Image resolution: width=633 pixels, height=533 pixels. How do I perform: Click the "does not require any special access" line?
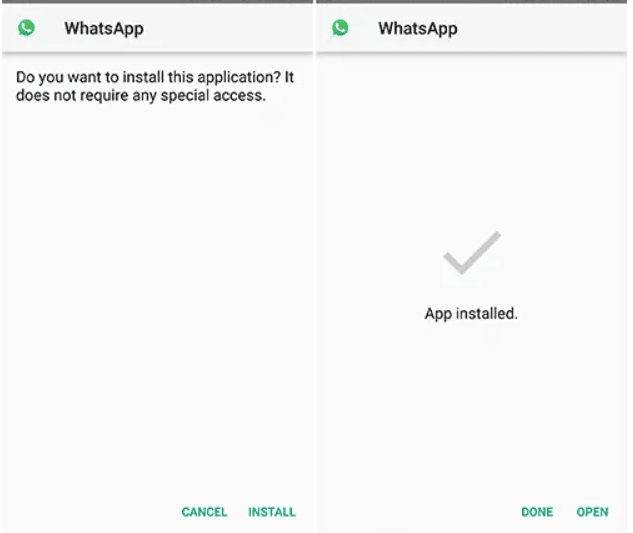(141, 96)
